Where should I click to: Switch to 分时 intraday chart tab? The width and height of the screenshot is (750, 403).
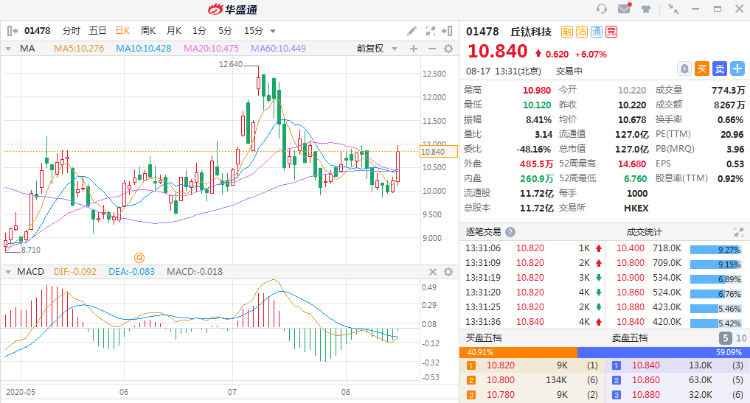pyautogui.click(x=71, y=31)
